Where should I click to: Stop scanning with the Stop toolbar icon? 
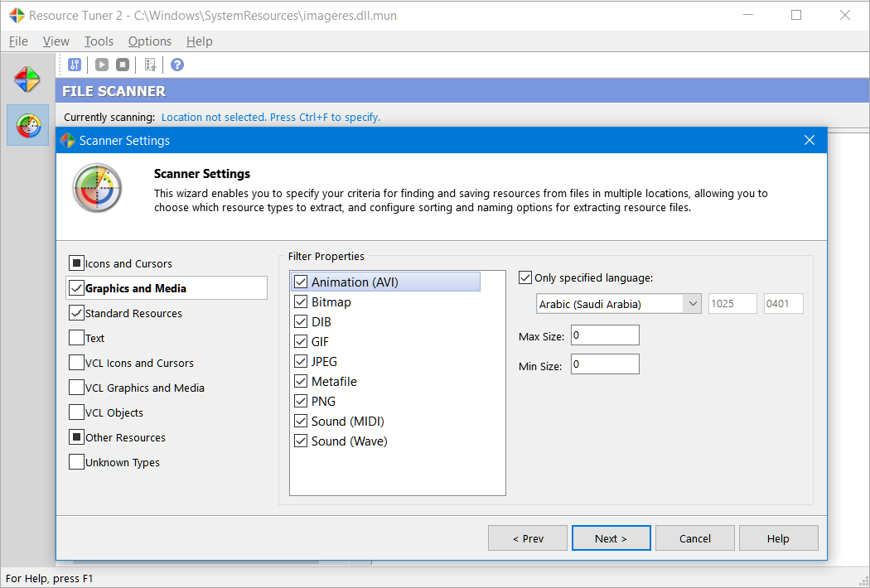coord(124,64)
